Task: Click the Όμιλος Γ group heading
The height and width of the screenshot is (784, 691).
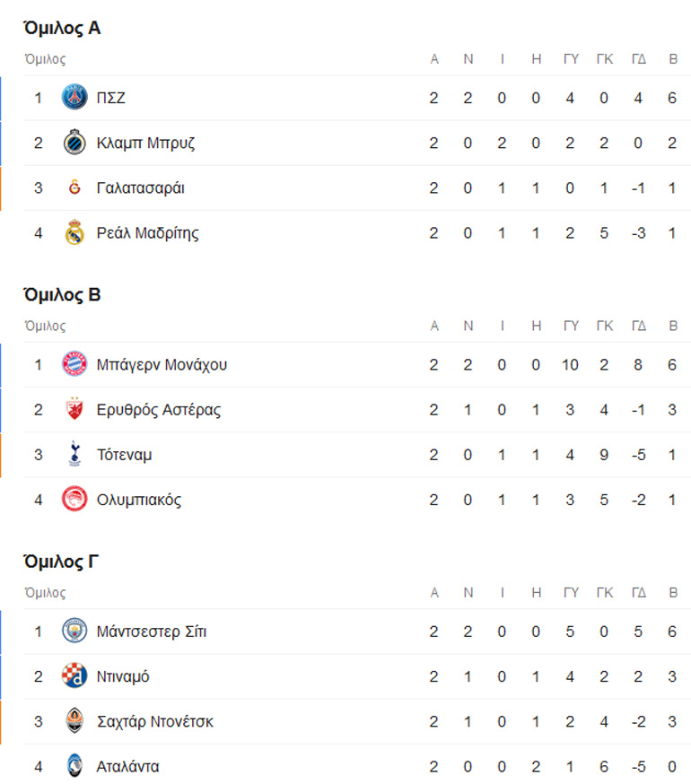Action: coord(62,562)
